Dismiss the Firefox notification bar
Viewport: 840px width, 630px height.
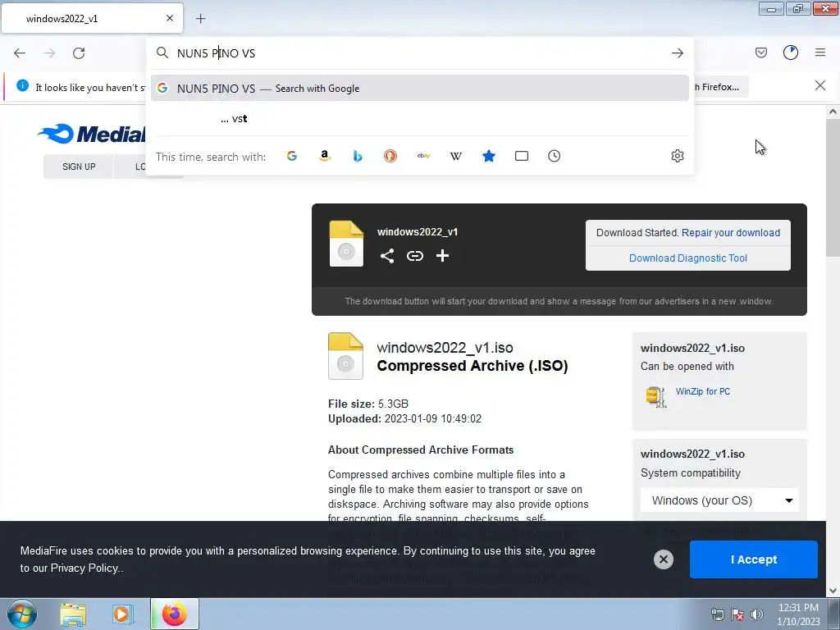[x=819, y=85]
